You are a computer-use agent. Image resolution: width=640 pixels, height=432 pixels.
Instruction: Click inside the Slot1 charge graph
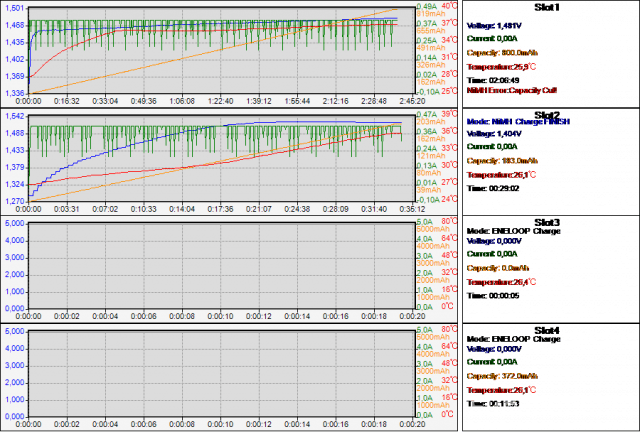pyautogui.click(x=222, y=51)
